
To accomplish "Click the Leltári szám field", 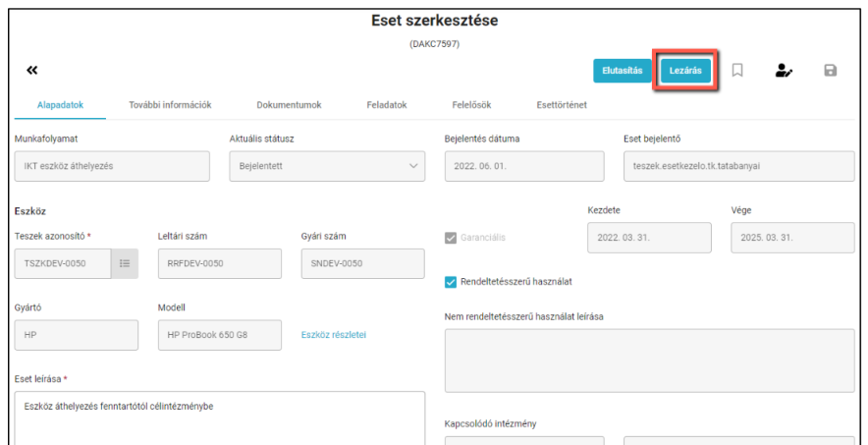I will click(220, 263).
